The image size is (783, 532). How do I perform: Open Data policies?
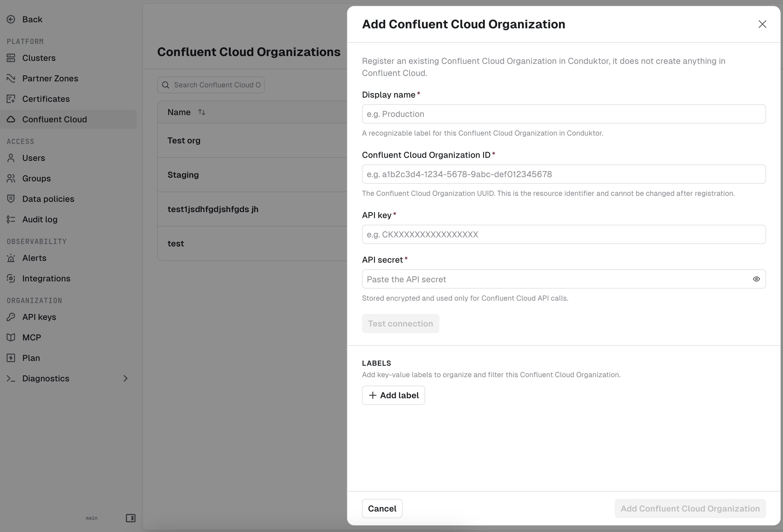click(68, 199)
